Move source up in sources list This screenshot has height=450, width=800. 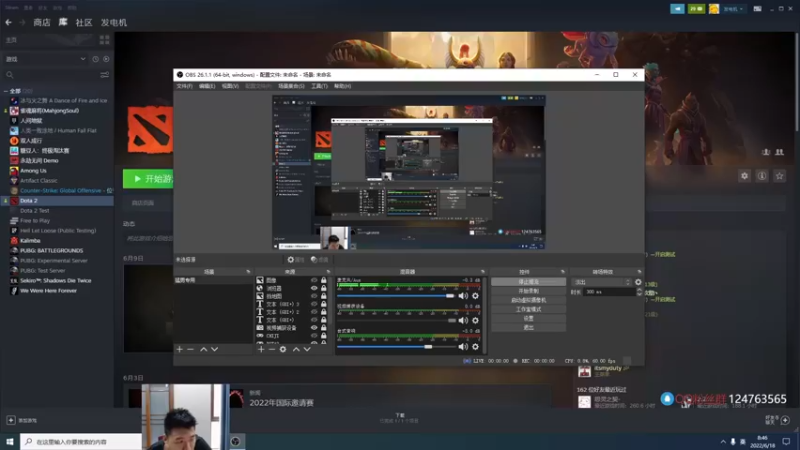[x=296, y=349]
